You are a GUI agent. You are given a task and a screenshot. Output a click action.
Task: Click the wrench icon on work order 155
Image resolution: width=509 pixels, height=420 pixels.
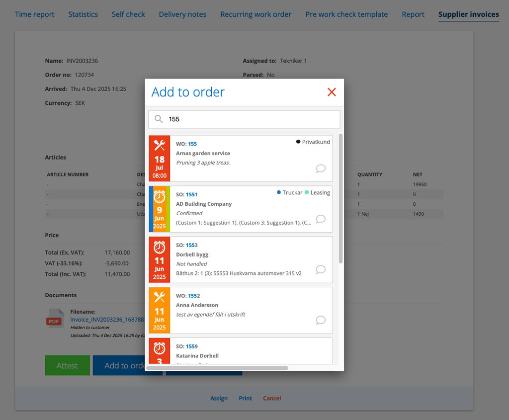(159, 145)
